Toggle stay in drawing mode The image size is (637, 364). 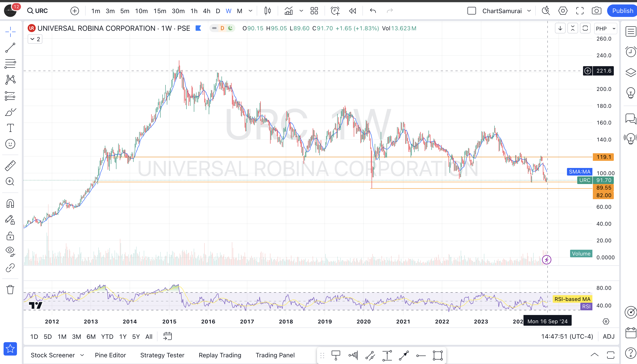10,220
